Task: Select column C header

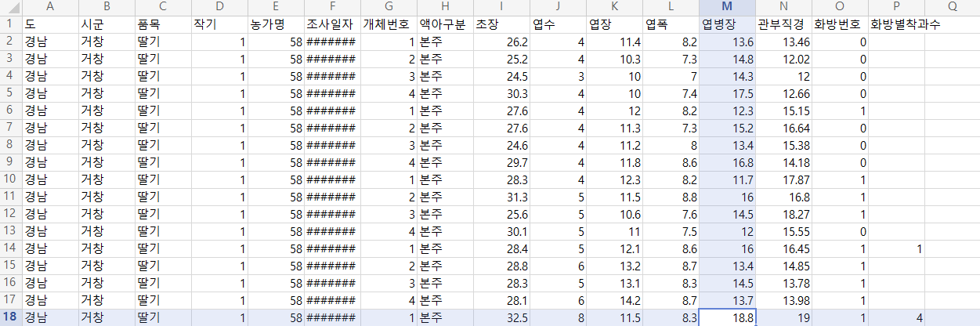Action: point(162,7)
